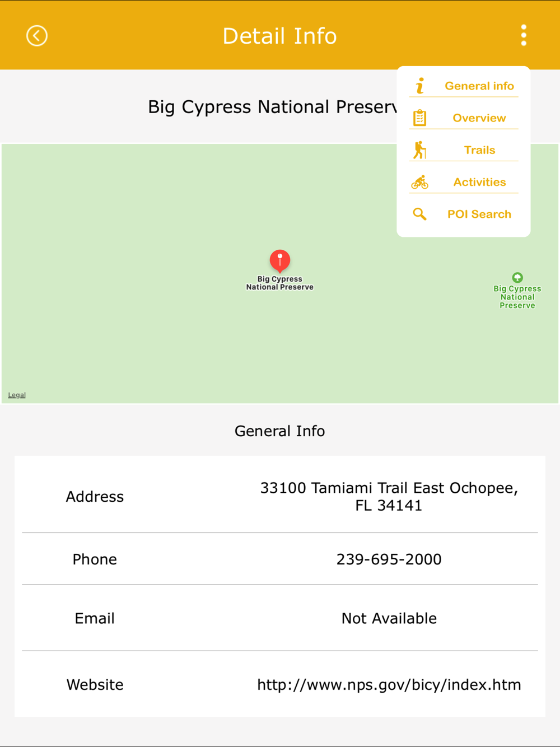560x747 pixels.
Task: Click the 'Detail Info' header title
Action: point(280,36)
